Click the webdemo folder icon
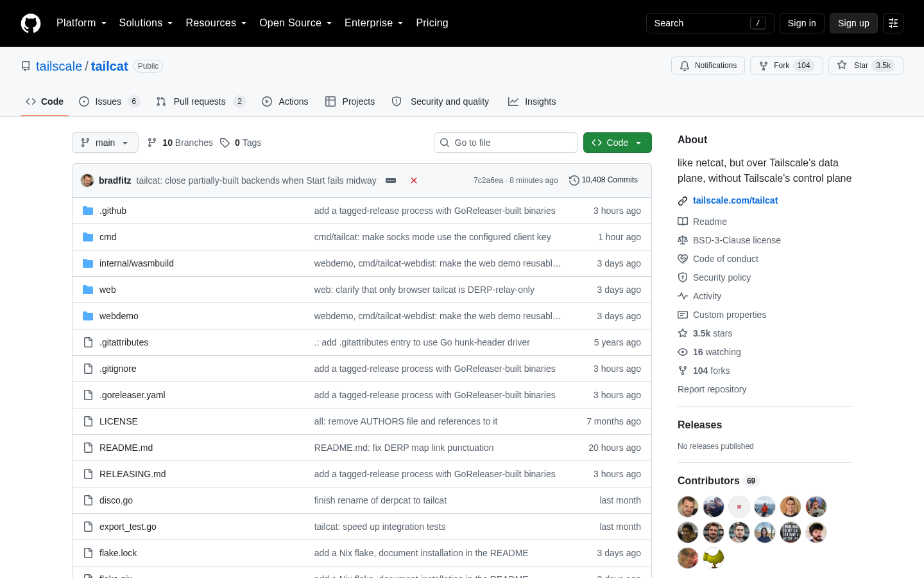 click(x=88, y=316)
